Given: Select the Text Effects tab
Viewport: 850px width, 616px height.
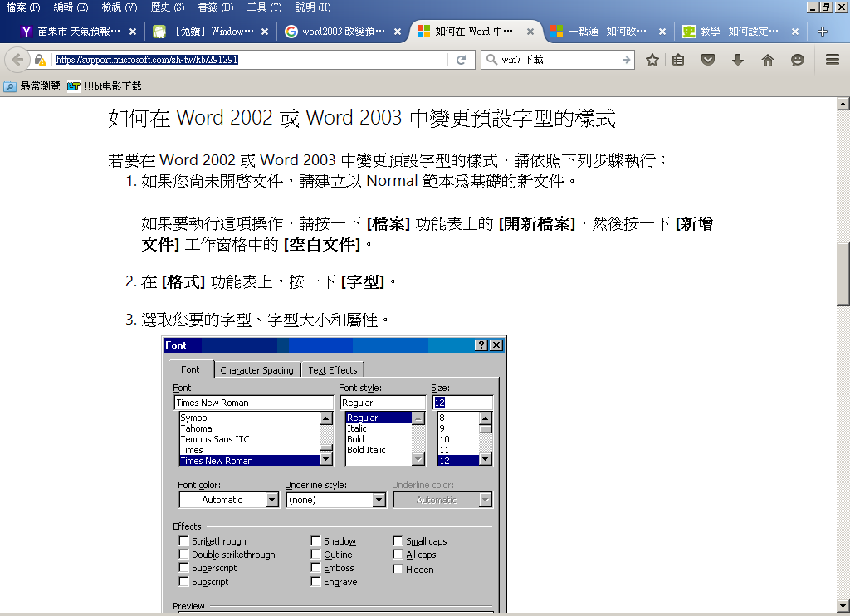Looking at the screenshot, I should click(x=333, y=369).
